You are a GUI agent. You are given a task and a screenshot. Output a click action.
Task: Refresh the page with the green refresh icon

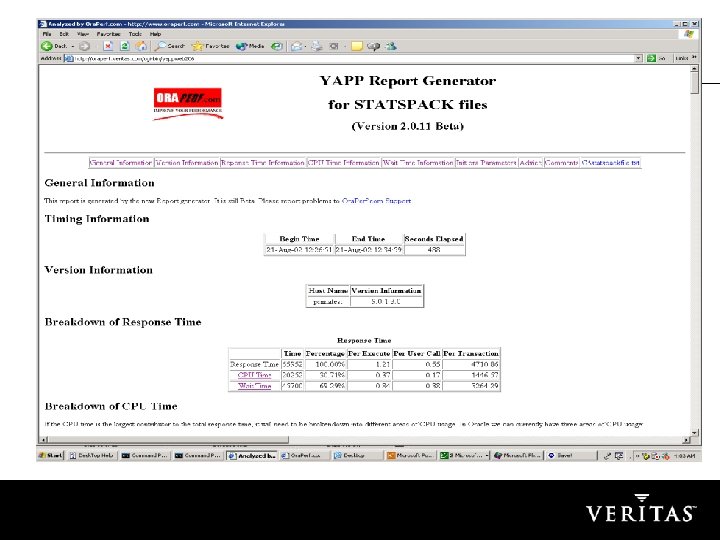pyautogui.click(x=124, y=46)
